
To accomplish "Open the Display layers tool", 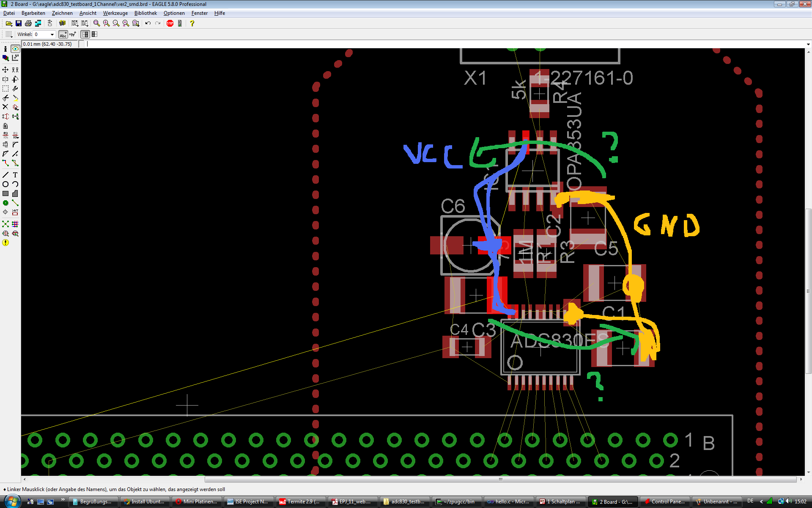I will coord(5,58).
